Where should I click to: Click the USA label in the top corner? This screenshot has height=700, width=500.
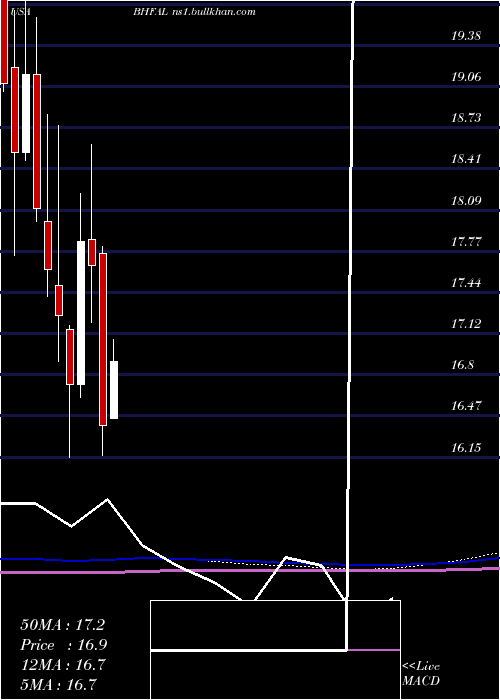click(21, 12)
